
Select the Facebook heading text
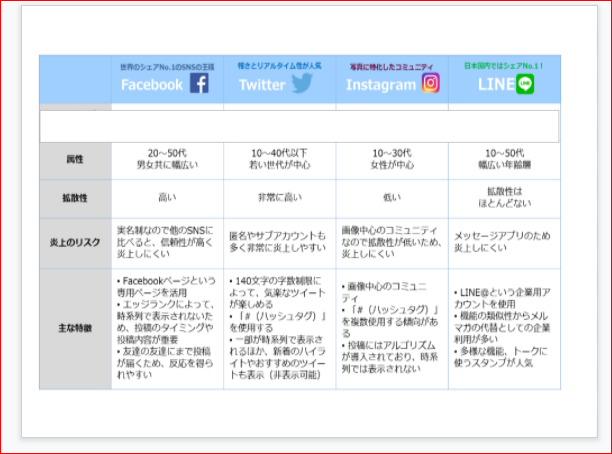tap(152, 85)
